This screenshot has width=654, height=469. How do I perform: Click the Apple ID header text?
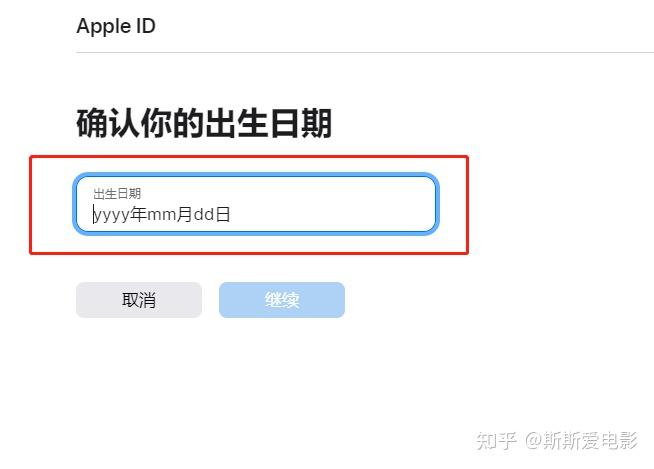click(116, 26)
